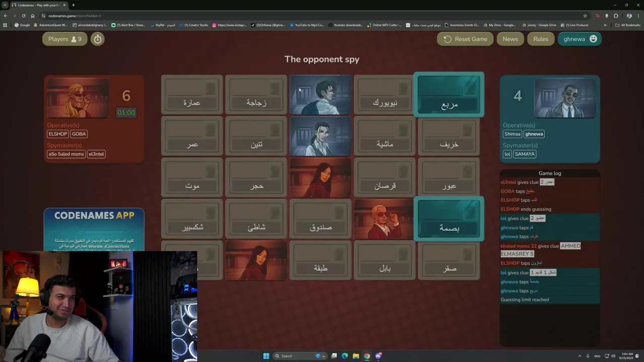
Task: Tap the شاطئ word card
Action: pyautogui.click(x=256, y=219)
